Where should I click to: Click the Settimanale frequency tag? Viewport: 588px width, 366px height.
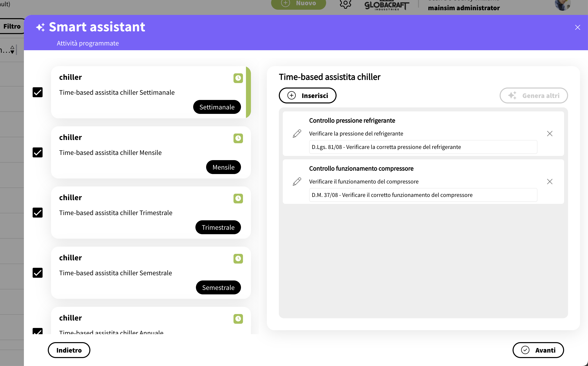(217, 107)
